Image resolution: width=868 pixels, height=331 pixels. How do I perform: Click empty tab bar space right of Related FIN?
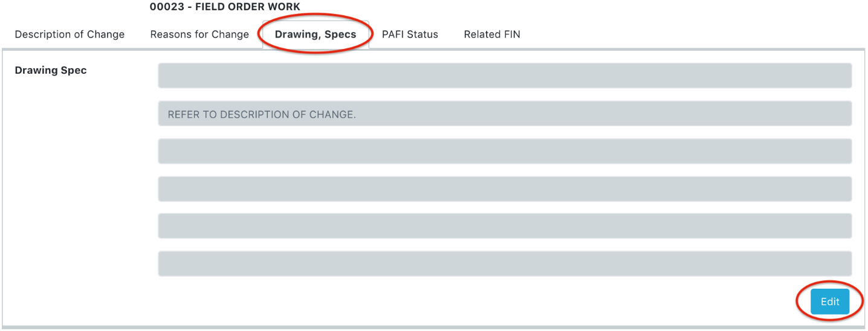tap(665, 34)
